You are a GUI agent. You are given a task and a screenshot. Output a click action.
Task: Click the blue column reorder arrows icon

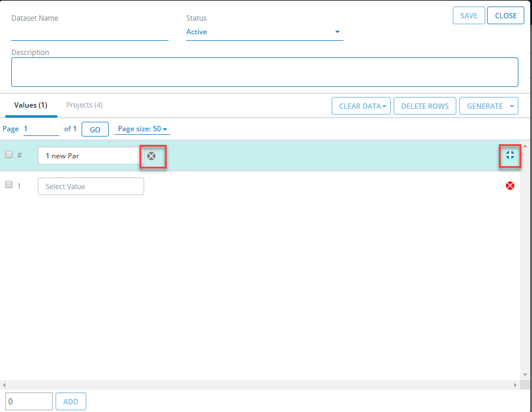coord(510,155)
